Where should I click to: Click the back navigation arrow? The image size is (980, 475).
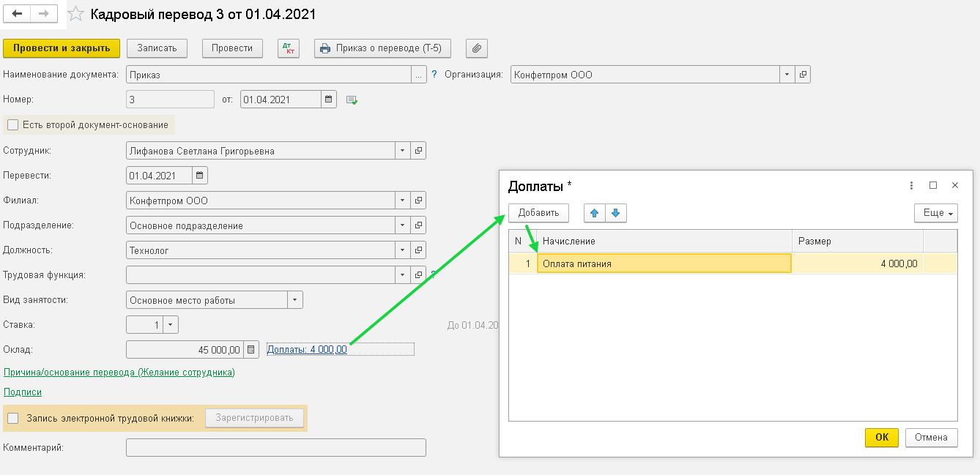(x=18, y=14)
